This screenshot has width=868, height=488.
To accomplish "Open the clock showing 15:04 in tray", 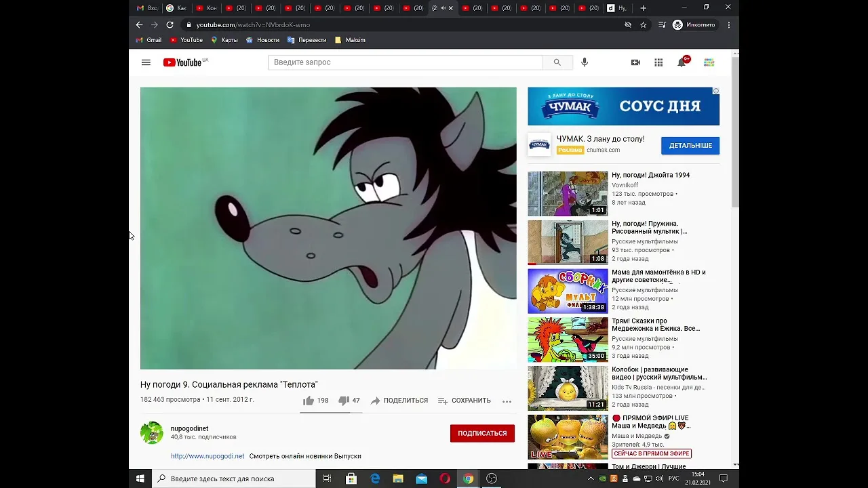I will [698, 479].
